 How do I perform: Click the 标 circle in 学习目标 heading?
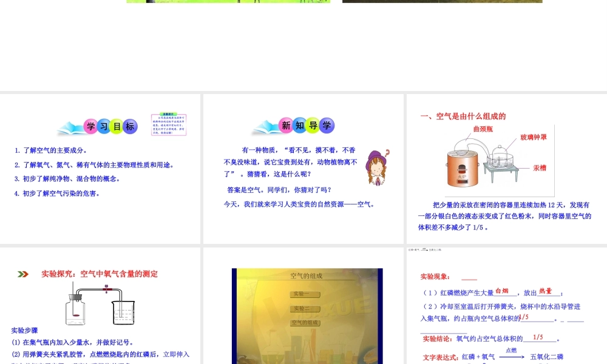130,127
